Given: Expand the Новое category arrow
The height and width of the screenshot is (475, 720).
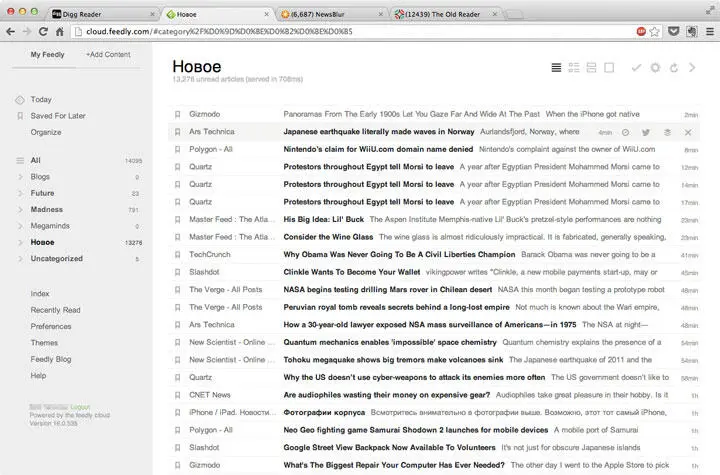Looking at the screenshot, I should point(20,242).
